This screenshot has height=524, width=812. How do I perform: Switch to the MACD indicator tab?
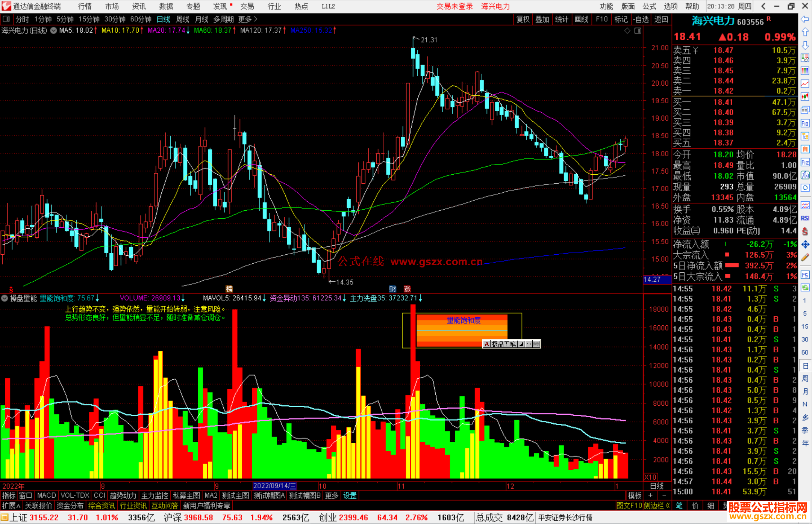[47, 495]
